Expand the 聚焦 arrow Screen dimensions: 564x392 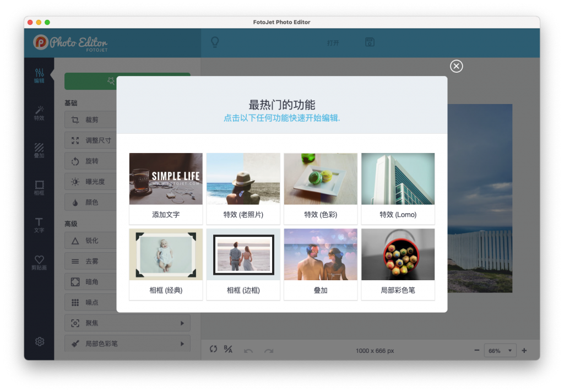(x=182, y=323)
